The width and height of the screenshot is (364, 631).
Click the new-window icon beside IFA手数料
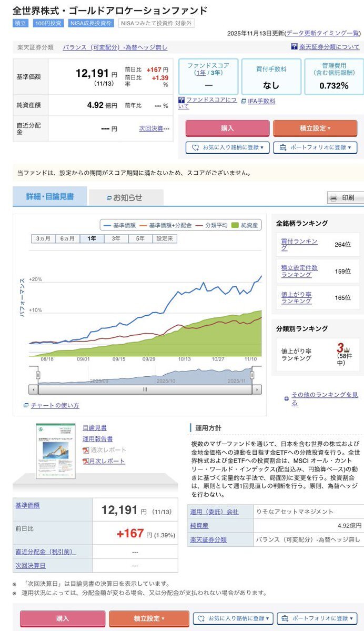(244, 102)
